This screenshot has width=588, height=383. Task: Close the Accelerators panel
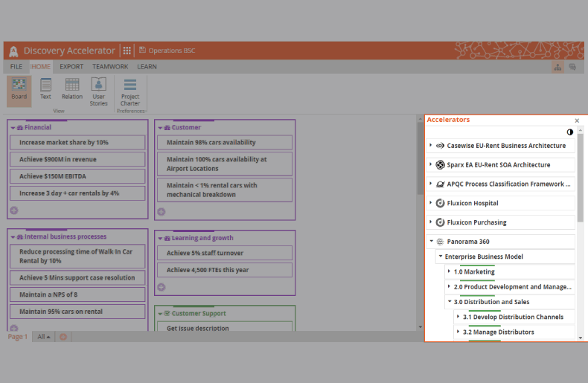tap(577, 120)
